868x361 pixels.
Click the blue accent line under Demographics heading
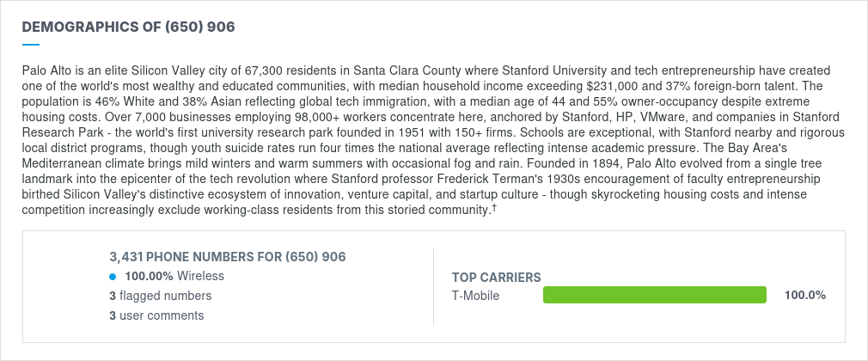[x=31, y=45]
